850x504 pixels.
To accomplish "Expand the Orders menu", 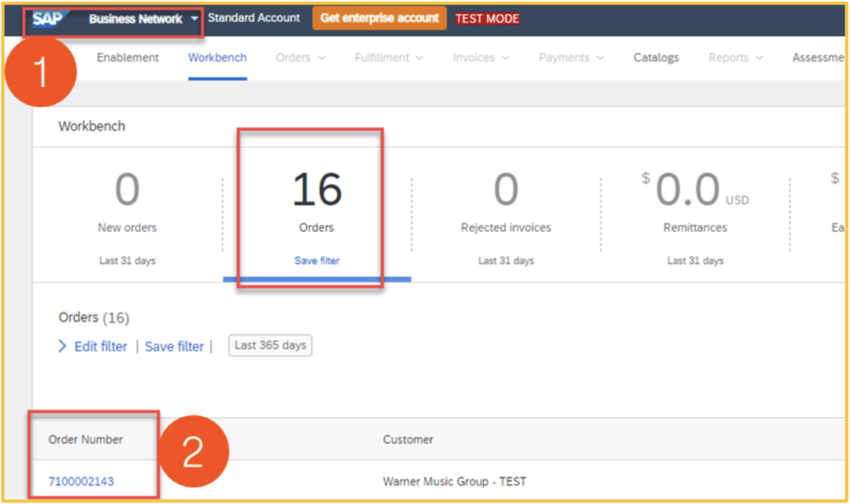I will pos(300,57).
